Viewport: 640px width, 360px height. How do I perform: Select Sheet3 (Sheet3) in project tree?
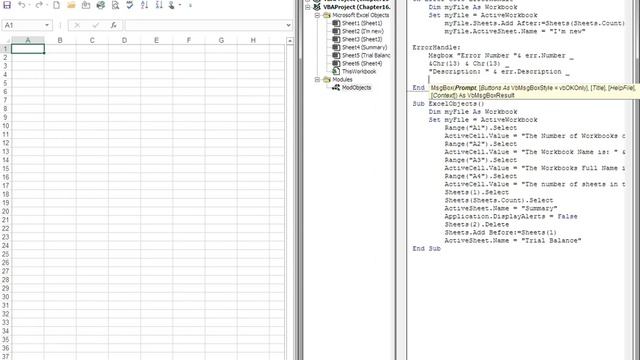pyautogui.click(x=362, y=40)
